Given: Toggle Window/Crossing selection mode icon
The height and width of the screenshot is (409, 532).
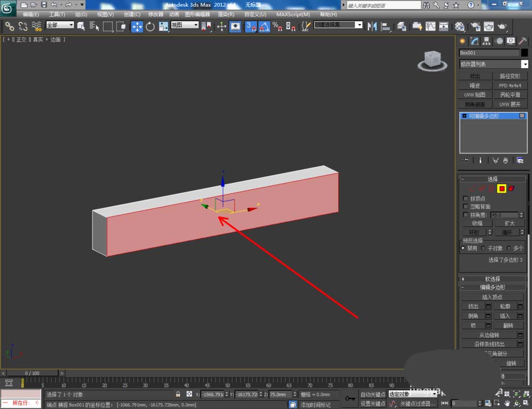Looking at the screenshot, I should tap(121, 26).
